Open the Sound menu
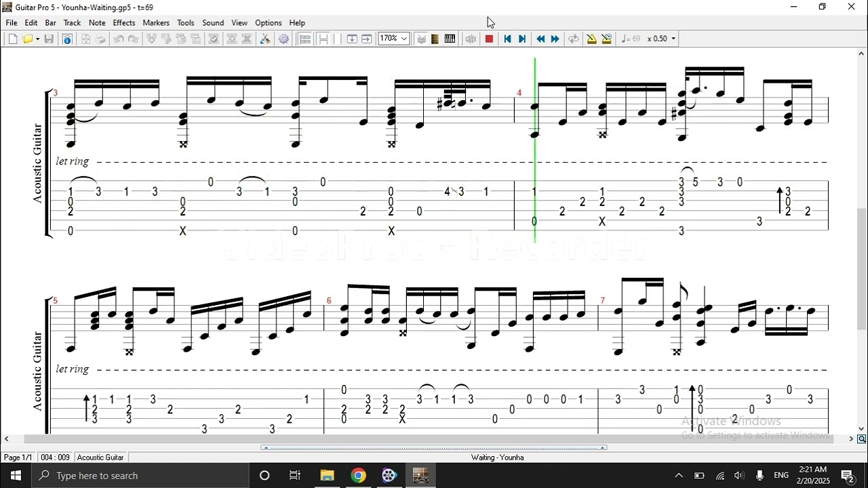The height and width of the screenshot is (488, 868). pyautogui.click(x=213, y=23)
